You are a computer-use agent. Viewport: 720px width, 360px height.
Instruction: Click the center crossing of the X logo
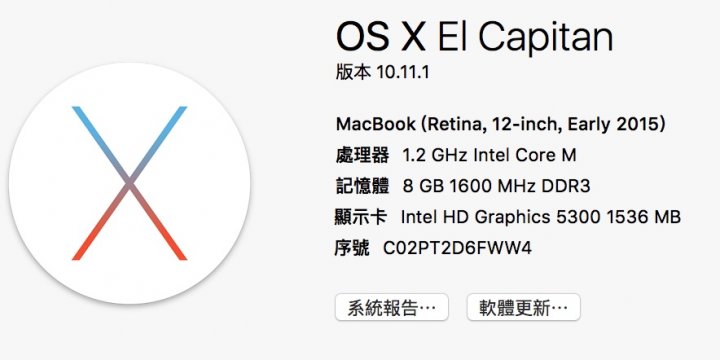(x=129, y=183)
